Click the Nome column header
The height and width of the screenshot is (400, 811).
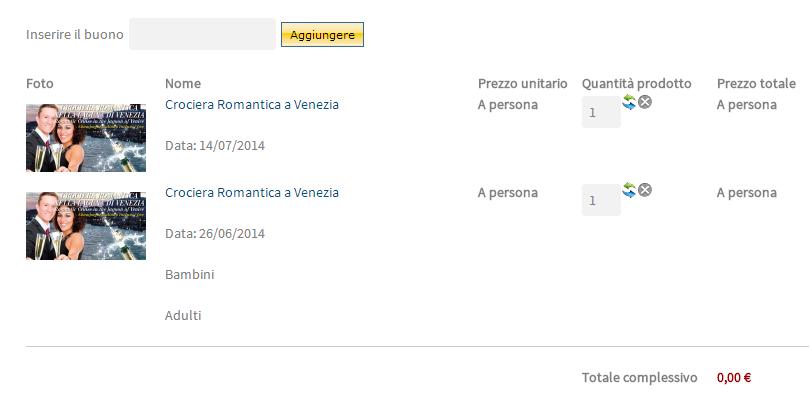click(183, 83)
